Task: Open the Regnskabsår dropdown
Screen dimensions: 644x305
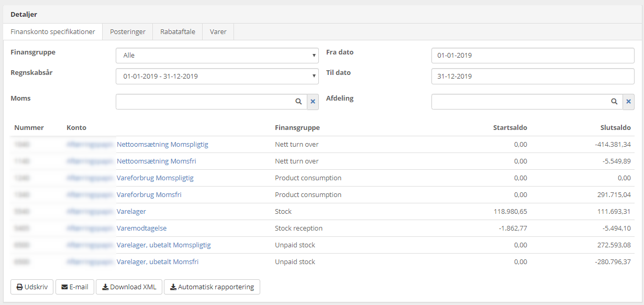Action: tap(217, 77)
